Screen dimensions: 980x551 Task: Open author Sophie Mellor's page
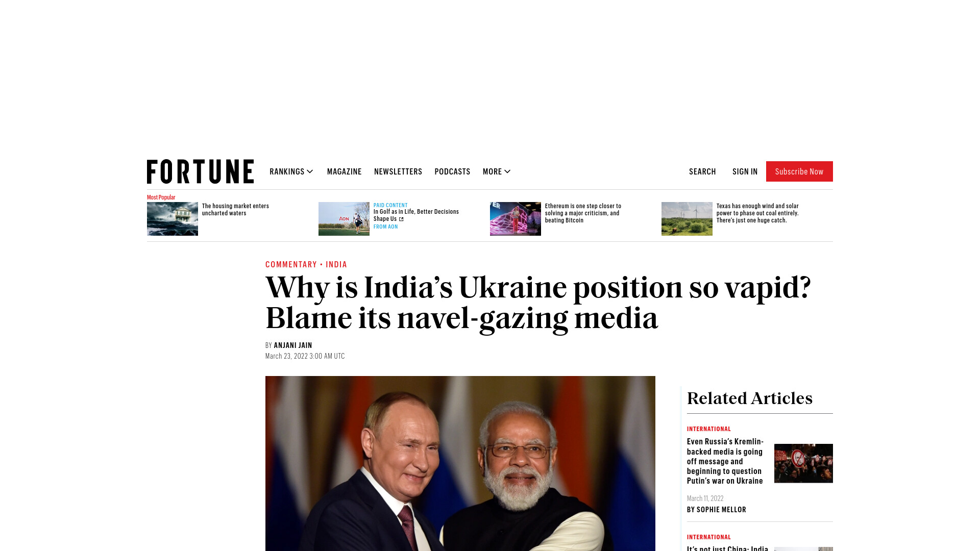[721, 510]
